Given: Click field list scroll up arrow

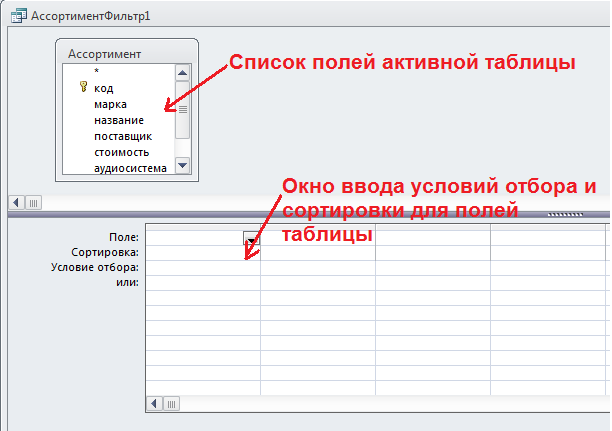Looking at the screenshot, I should 183,73.
